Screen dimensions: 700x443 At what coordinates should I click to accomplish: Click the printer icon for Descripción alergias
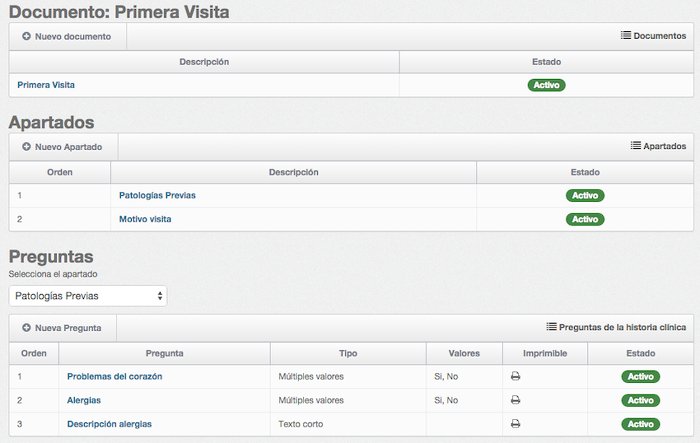(x=515, y=423)
